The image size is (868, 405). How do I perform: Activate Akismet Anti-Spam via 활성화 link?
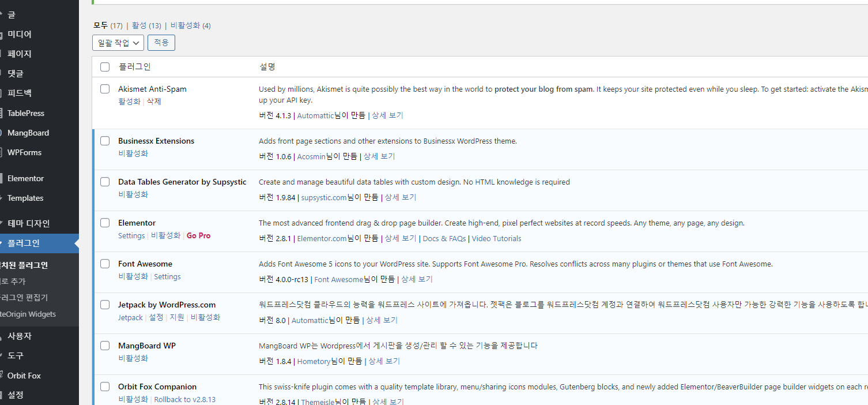(x=129, y=102)
